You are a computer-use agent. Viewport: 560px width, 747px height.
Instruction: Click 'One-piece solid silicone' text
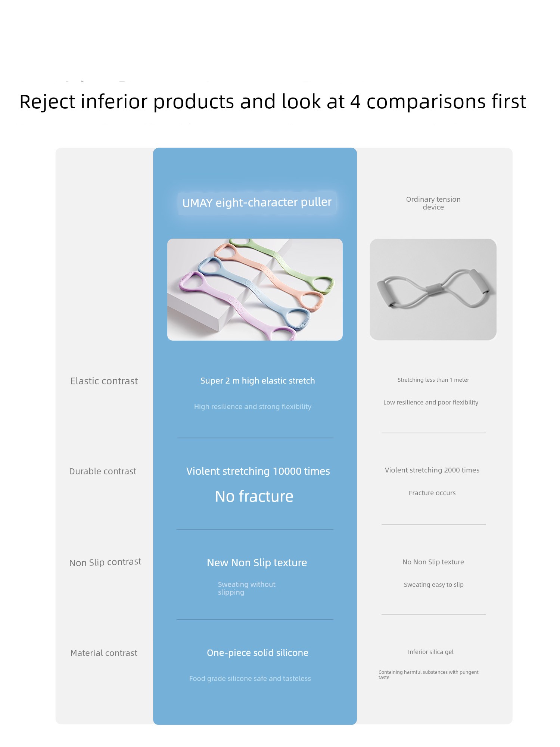point(258,653)
